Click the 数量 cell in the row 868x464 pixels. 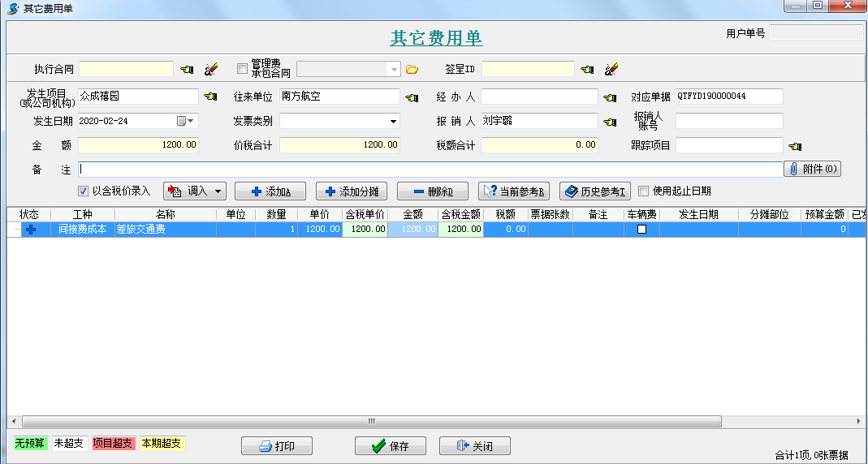click(276, 229)
